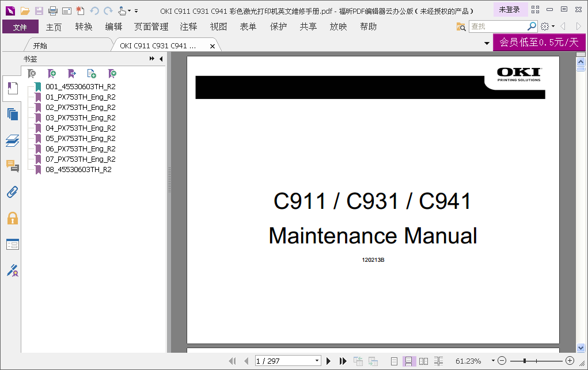Toggle the full screen icon next to 未登录
Viewport: 588px width, 370px height.
coord(535,9)
